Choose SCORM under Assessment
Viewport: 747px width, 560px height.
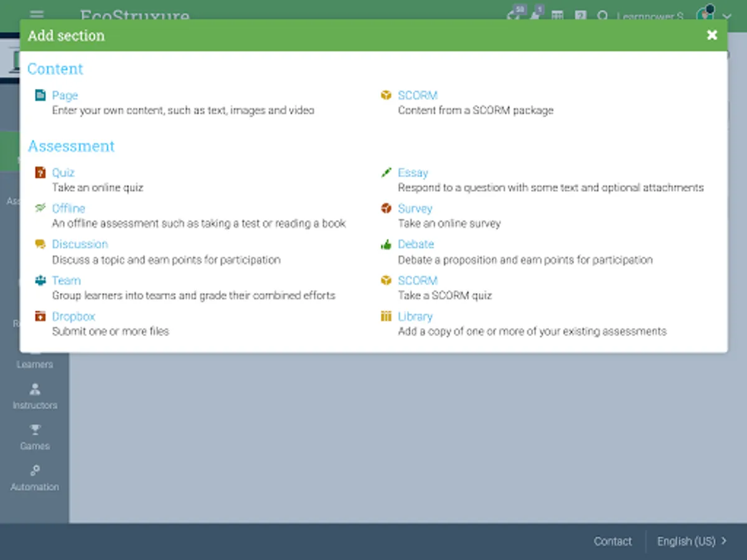click(x=418, y=280)
